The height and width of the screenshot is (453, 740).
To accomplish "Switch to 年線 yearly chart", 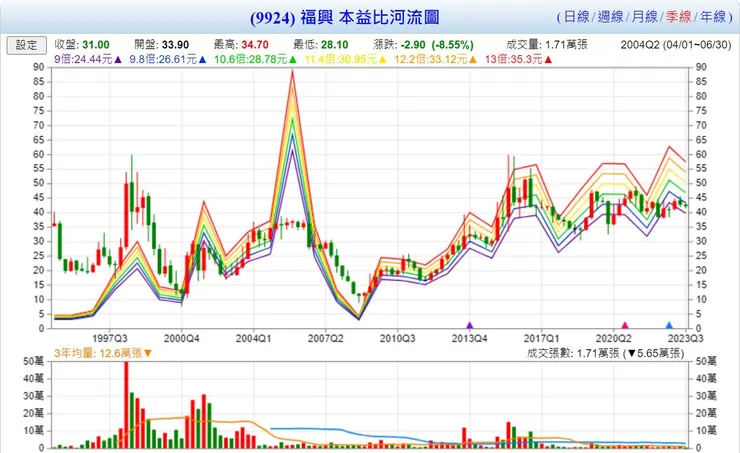I will click(713, 17).
